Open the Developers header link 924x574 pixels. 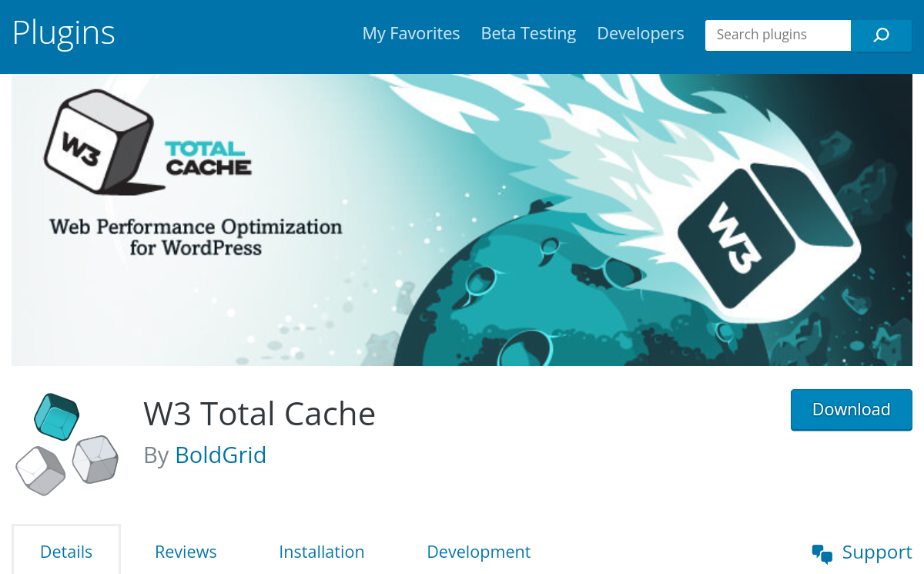point(641,34)
